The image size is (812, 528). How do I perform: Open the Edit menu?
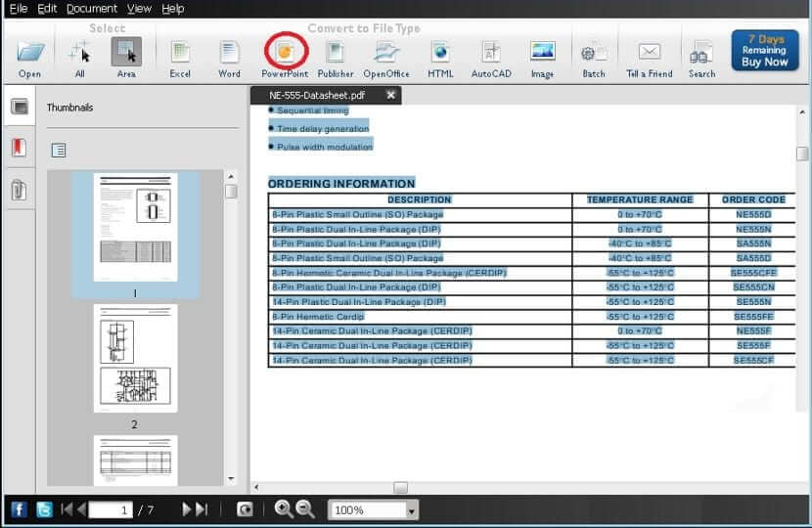47,8
